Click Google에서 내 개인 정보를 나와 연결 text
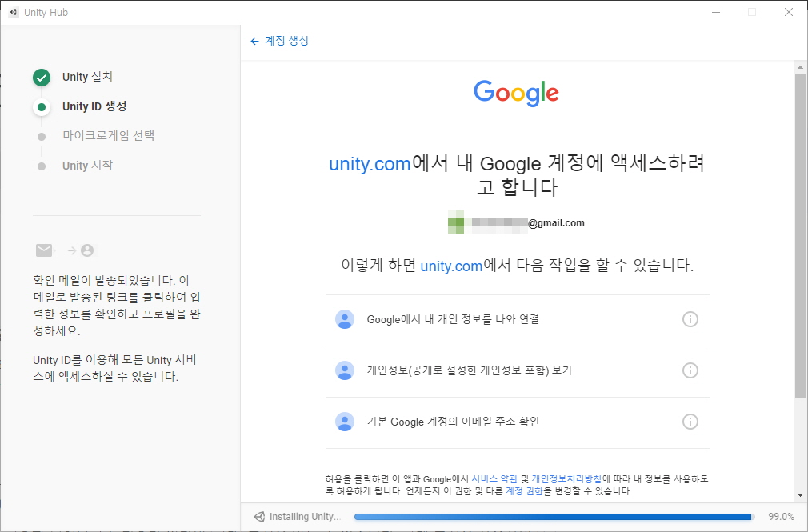This screenshot has width=808, height=532. tap(453, 319)
